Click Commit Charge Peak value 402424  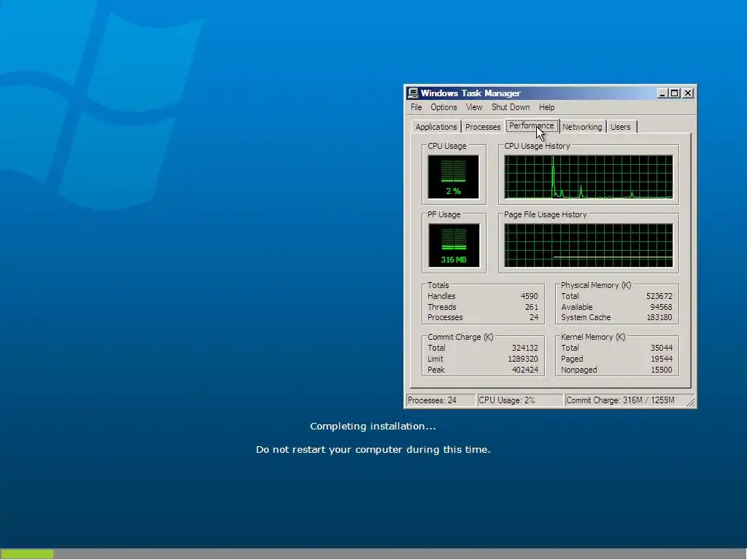tap(525, 370)
